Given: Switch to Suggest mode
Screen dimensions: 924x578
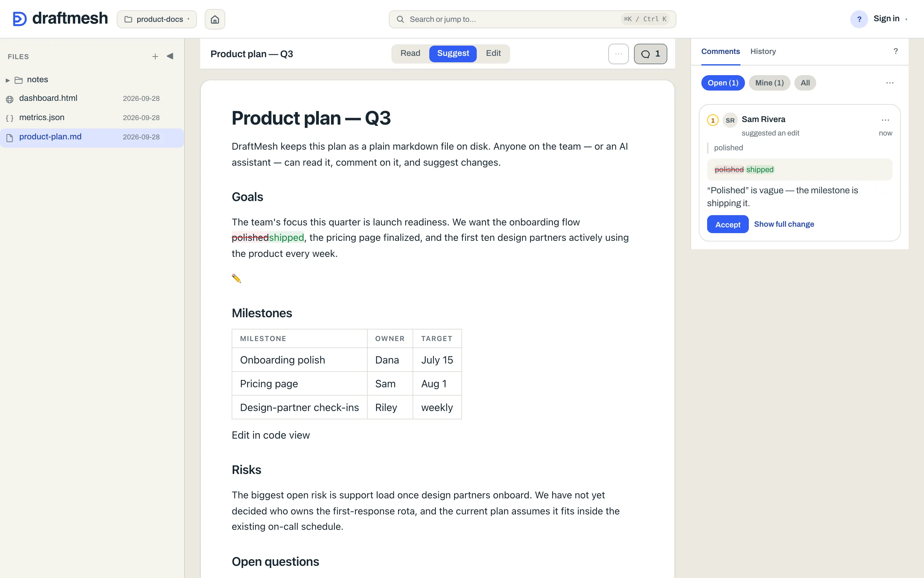Looking at the screenshot, I should point(453,54).
